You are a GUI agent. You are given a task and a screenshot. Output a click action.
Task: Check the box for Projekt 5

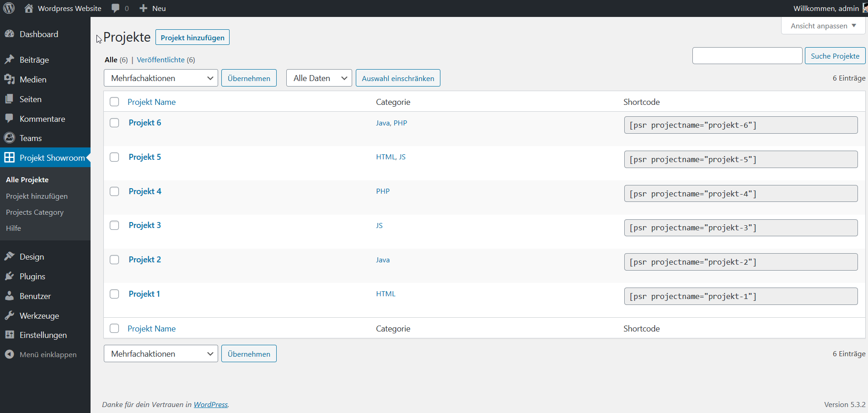[x=114, y=157]
